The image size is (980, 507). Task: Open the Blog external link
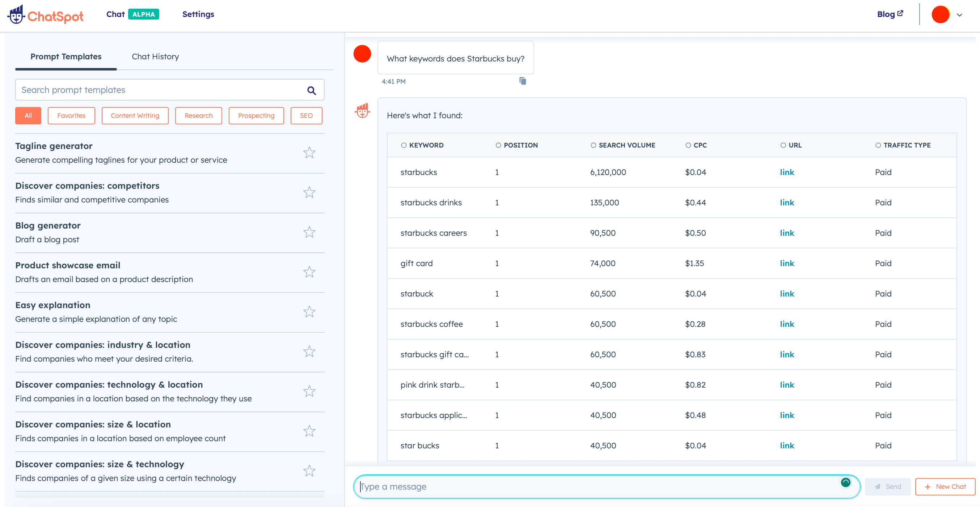tap(890, 14)
